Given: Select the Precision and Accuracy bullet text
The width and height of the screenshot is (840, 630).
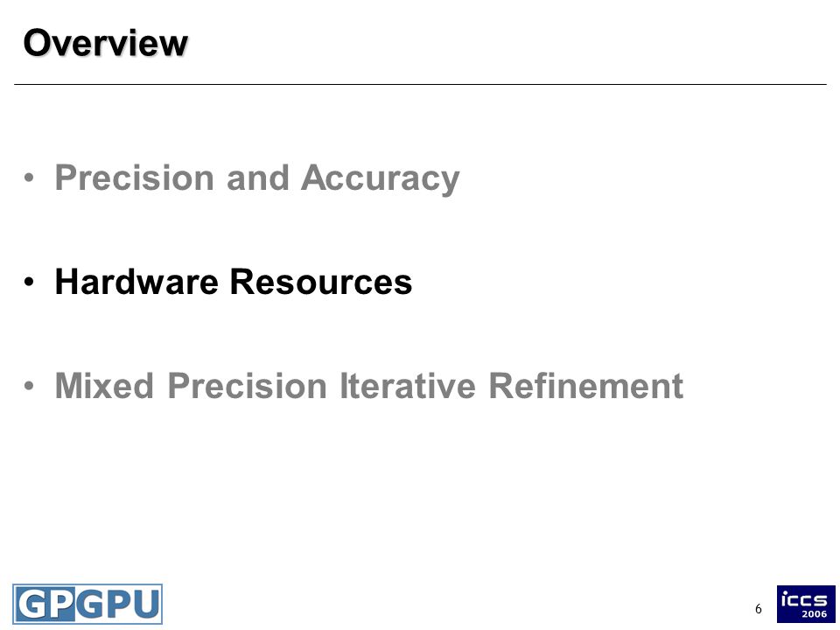Looking at the screenshot, I should [257, 178].
